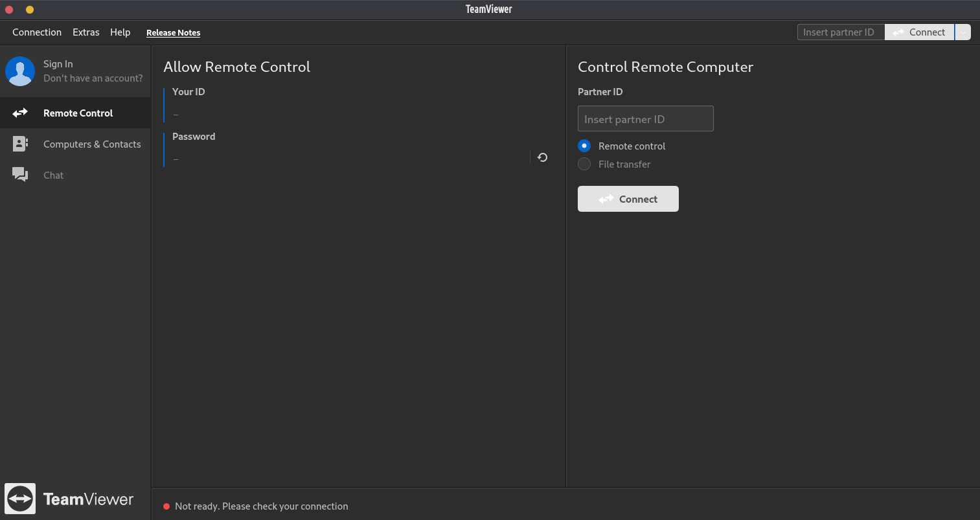Expand the dropdown arrow beside top Connect
980x520 pixels.
coord(963,32)
